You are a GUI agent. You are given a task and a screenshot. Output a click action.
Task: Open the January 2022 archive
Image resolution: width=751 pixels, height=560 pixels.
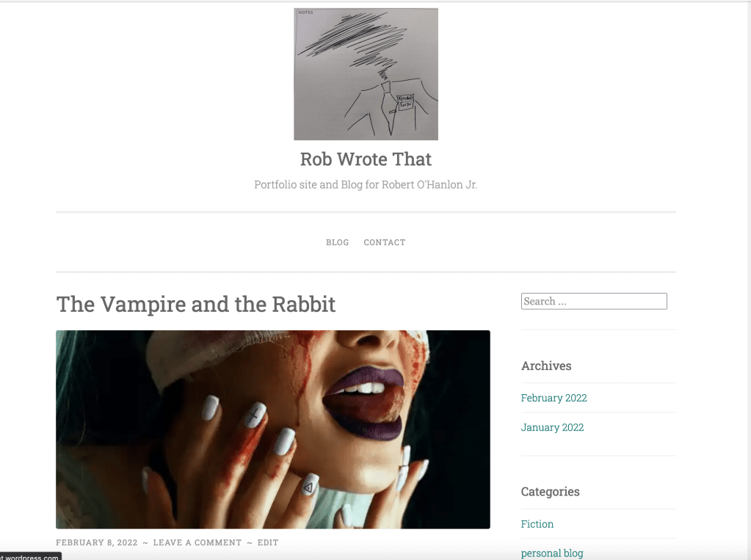point(552,427)
